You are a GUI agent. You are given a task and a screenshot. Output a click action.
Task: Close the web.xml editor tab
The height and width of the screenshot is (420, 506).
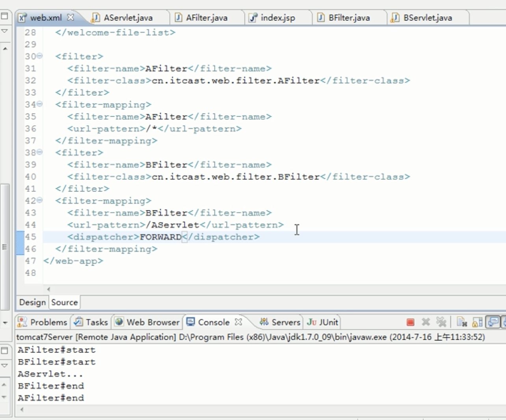click(x=71, y=17)
